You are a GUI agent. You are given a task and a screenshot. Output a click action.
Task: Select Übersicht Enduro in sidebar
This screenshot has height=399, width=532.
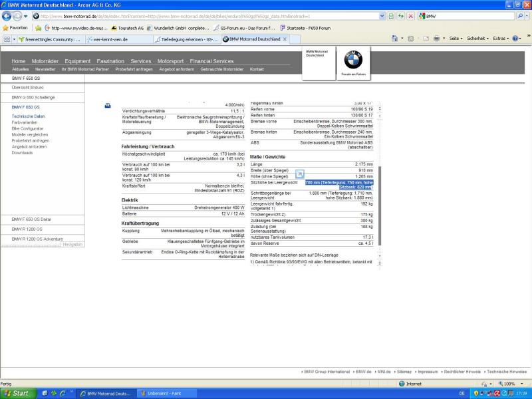tap(27, 88)
